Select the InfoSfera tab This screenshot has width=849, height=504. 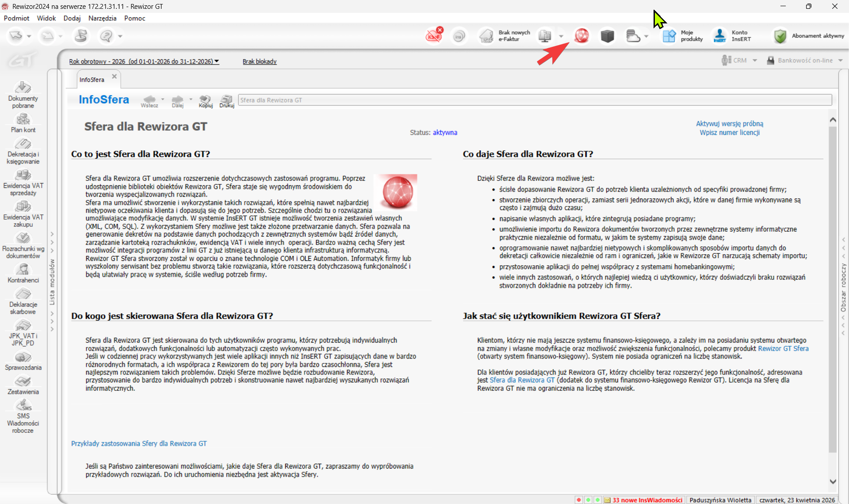pos(92,80)
